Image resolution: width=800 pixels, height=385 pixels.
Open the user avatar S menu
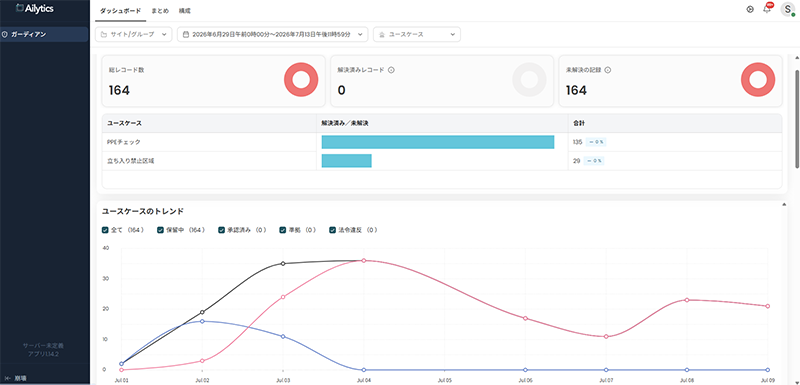click(788, 9)
